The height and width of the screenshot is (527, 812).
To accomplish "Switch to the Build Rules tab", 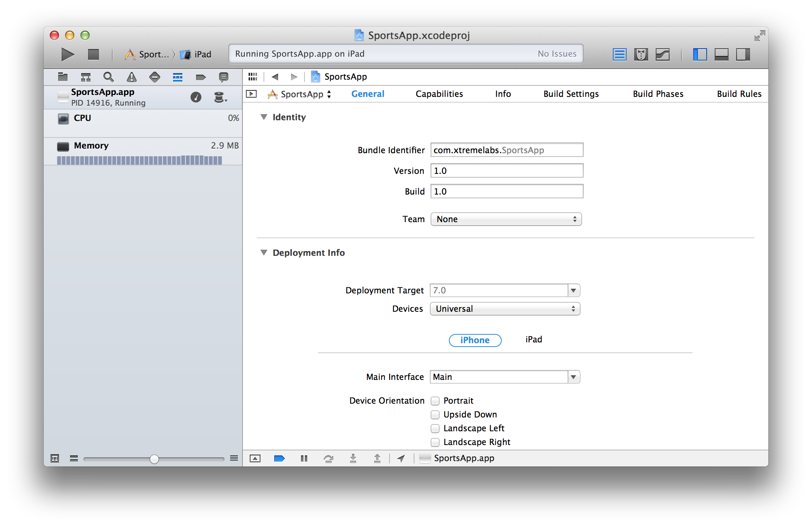I will click(739, 94).
